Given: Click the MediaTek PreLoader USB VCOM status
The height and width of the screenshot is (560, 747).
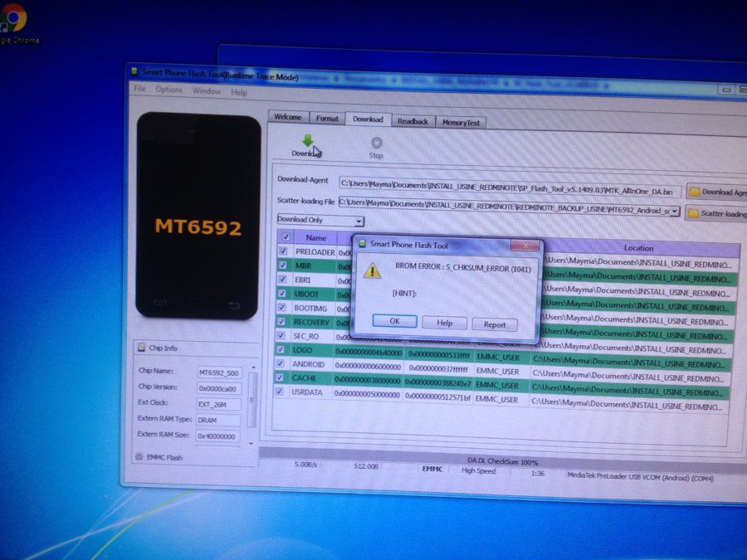Looking at the screenshot, I should click(640, 477).
